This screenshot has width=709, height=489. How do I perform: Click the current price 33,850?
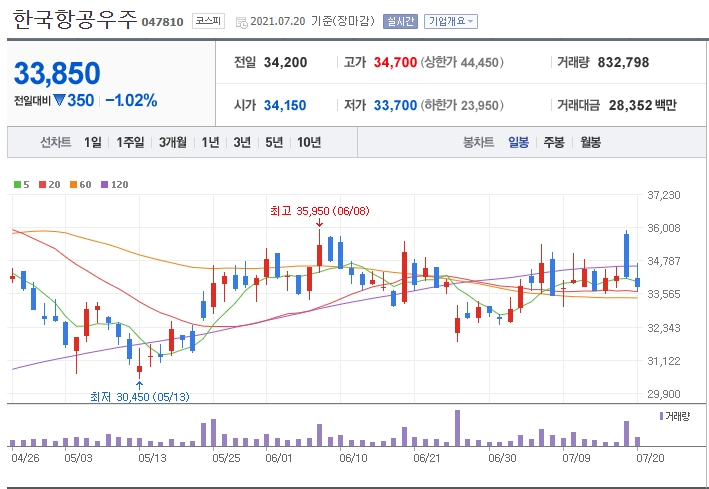tap(57, 73)
